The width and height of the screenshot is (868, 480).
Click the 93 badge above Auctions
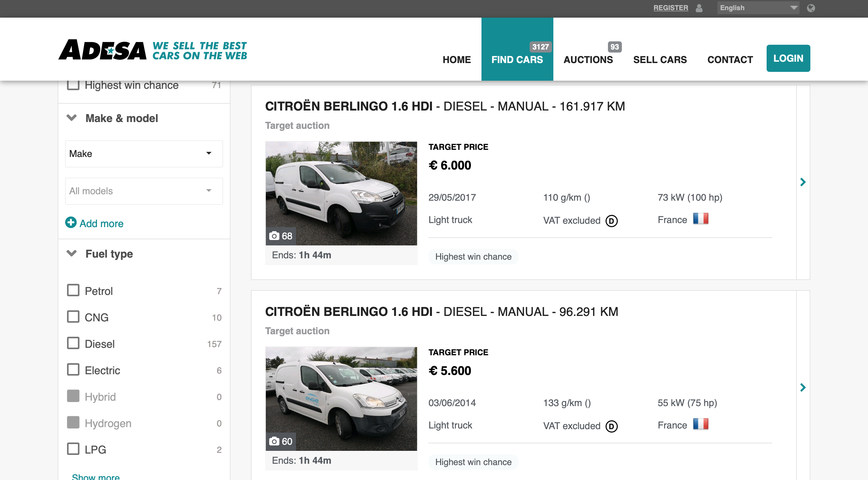point(615,47)
